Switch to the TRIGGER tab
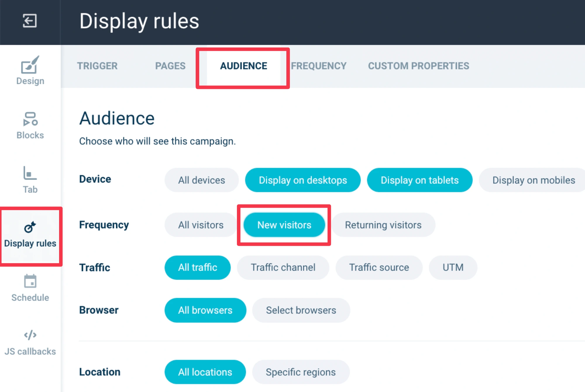Image resolution: width=585 pixels, height=392 pixels. (x=97, y=66)
